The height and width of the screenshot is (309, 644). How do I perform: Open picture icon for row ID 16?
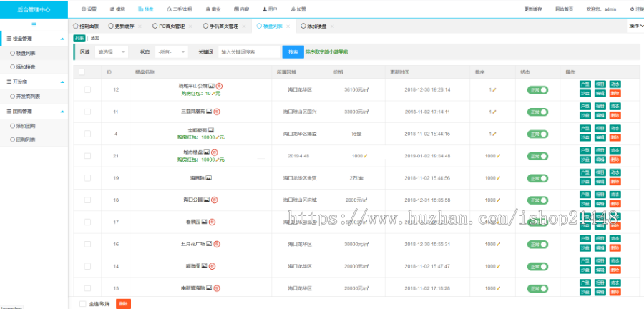209,244
